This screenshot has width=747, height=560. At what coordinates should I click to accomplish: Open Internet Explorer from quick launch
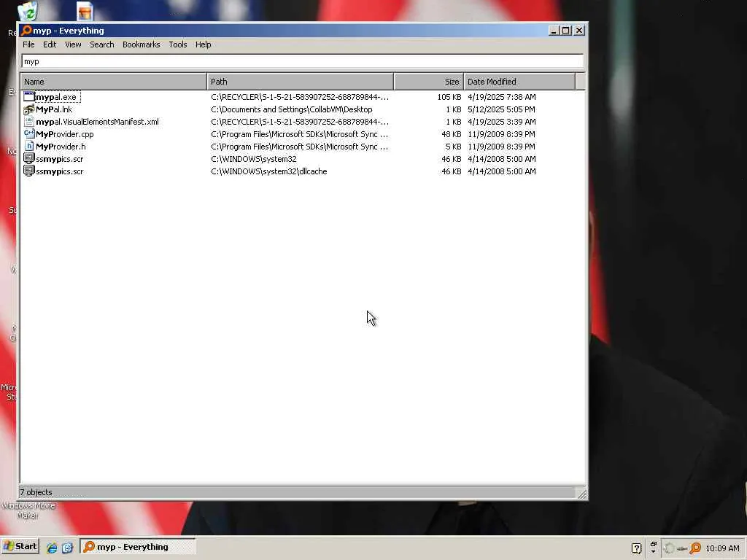point(52,547)
